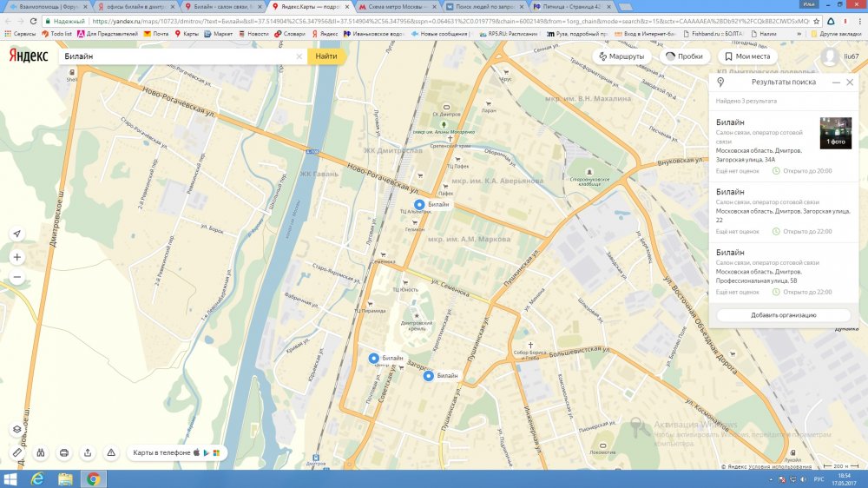
Task: Open the 1 фото thumbnail
Action: click(835, 133)
